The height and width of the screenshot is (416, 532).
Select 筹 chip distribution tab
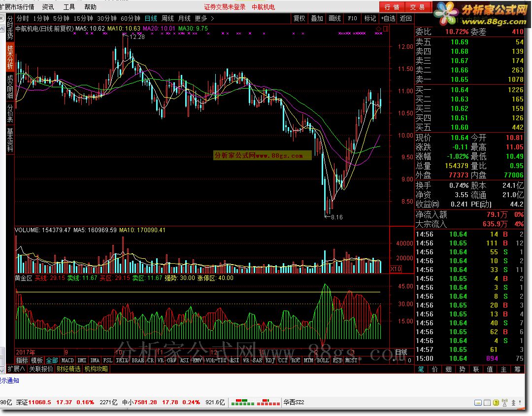517,369
